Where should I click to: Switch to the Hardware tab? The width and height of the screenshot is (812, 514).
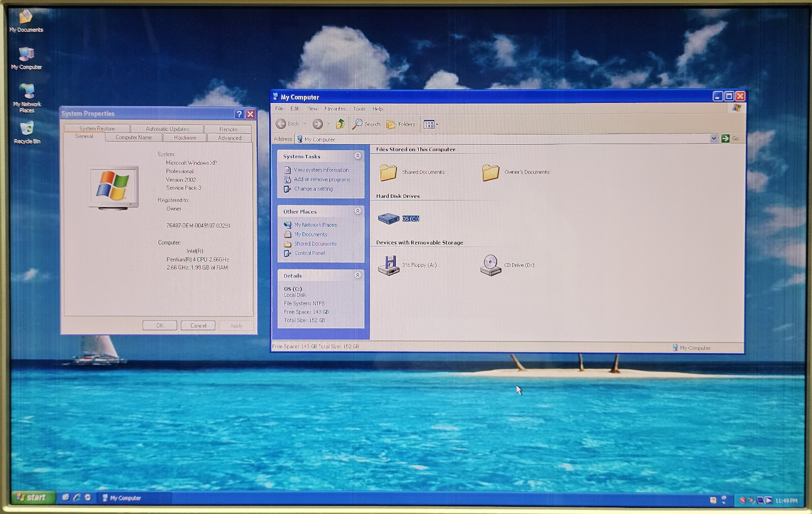[x=185, y=138]
